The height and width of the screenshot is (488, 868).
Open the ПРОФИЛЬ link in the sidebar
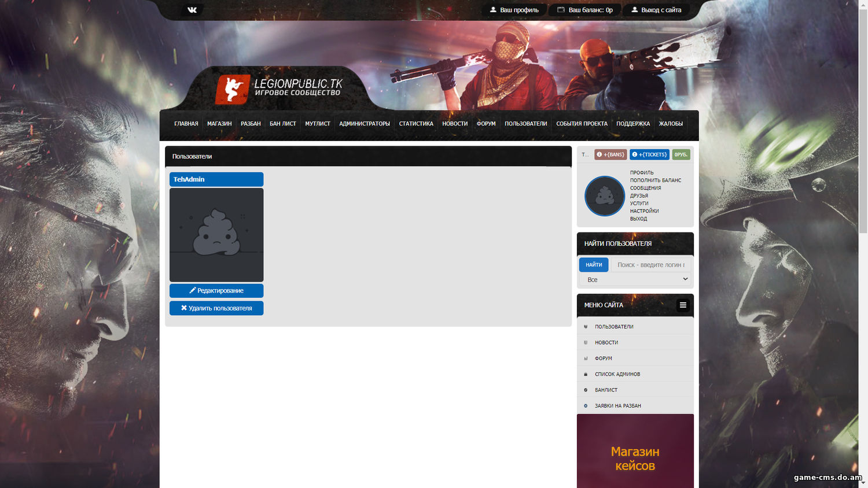tap(642, 173)
